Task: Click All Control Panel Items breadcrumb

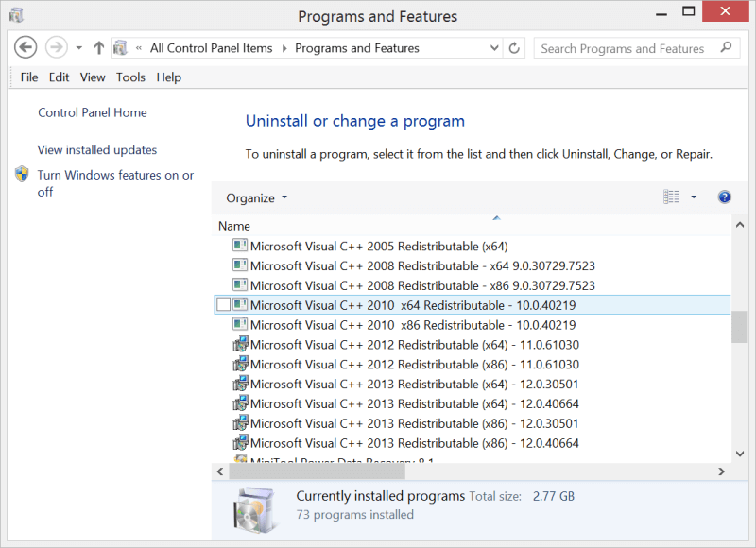Action: pos(211,48)
